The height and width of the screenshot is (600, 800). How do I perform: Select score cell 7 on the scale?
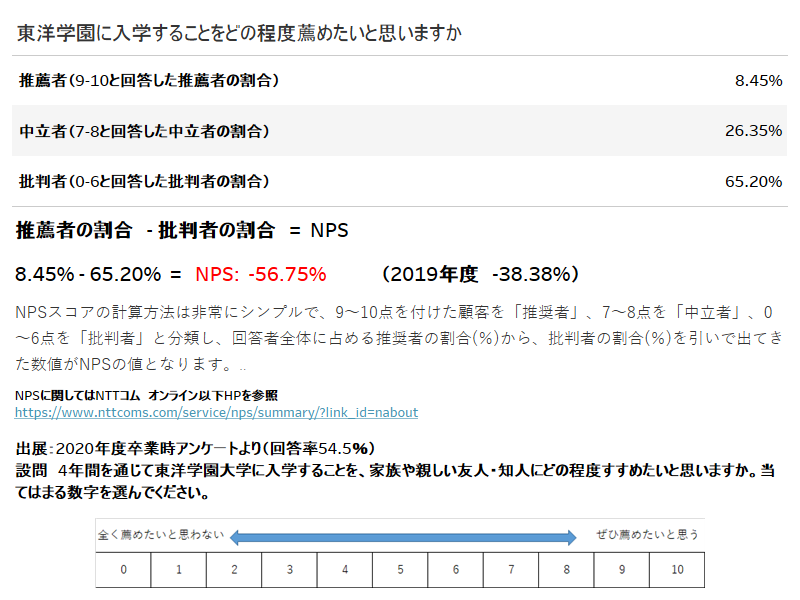[511, 569]
